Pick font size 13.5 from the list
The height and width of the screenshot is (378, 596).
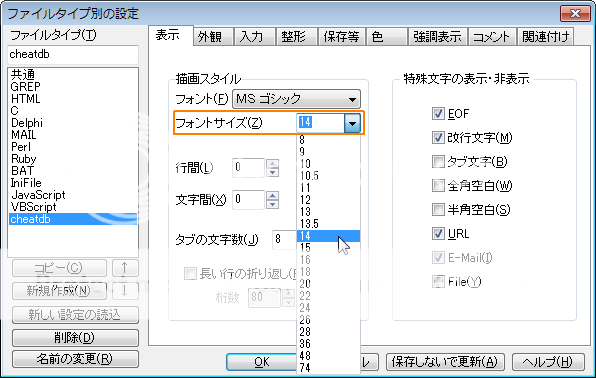coord(328,224)
